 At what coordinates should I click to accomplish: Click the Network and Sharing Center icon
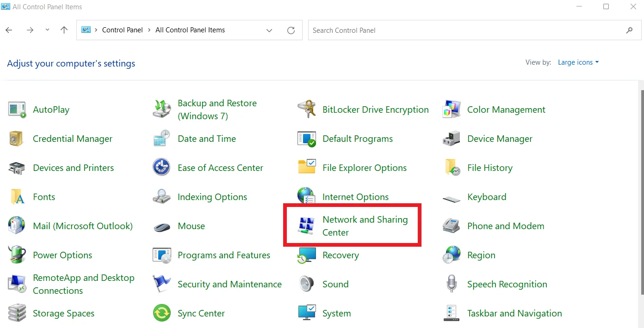point(306,226)
